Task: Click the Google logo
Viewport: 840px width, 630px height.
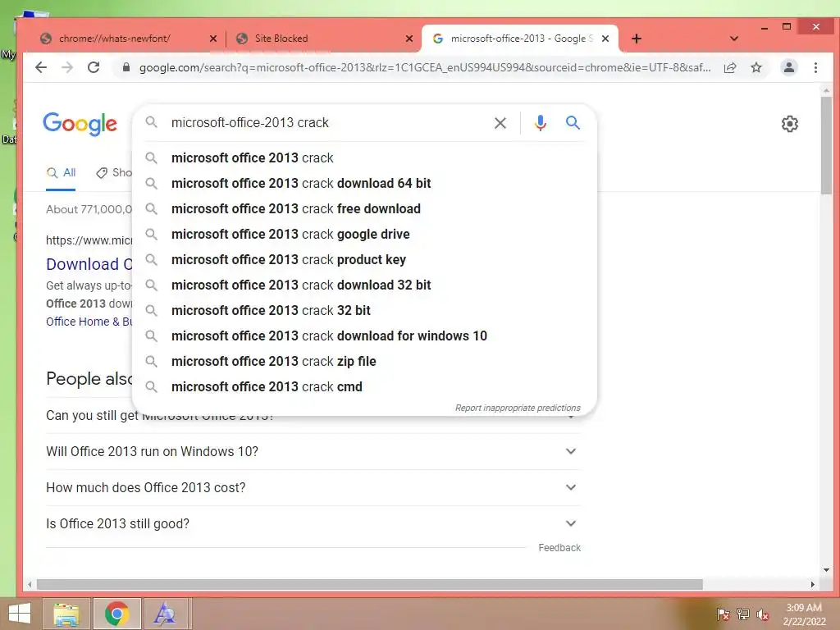Action: (x=80, y=125)
